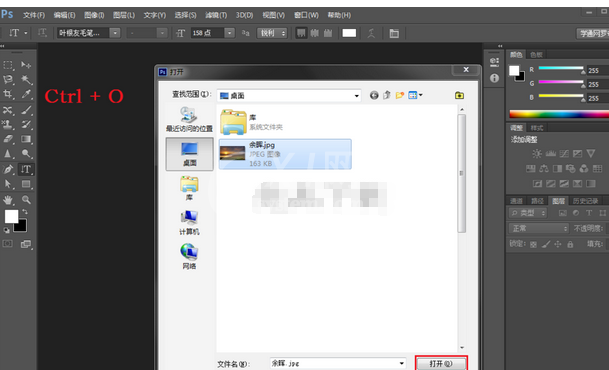
Task: Open font size dropdown 158 点
Action: point(230,33)
